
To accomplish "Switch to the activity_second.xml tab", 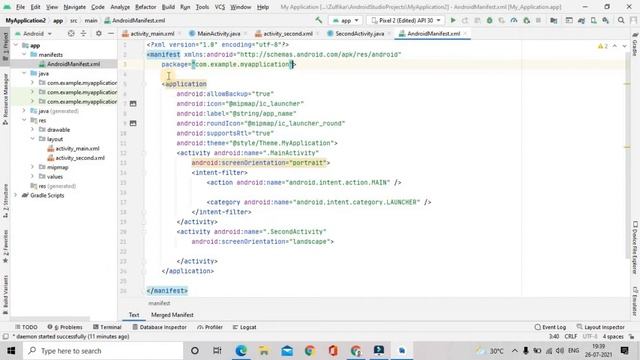I will tap(288, 33).
